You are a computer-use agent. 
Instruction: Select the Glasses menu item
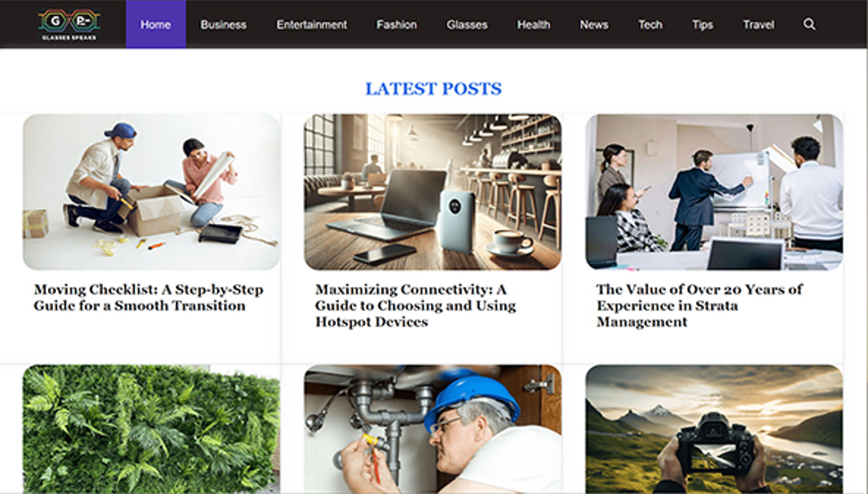pos(467,25)
